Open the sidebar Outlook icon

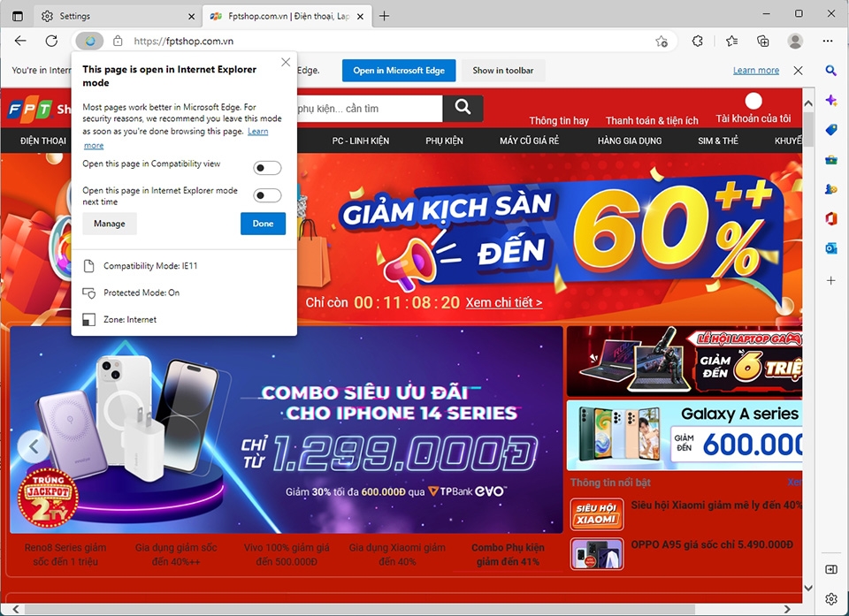coord(830,248)
